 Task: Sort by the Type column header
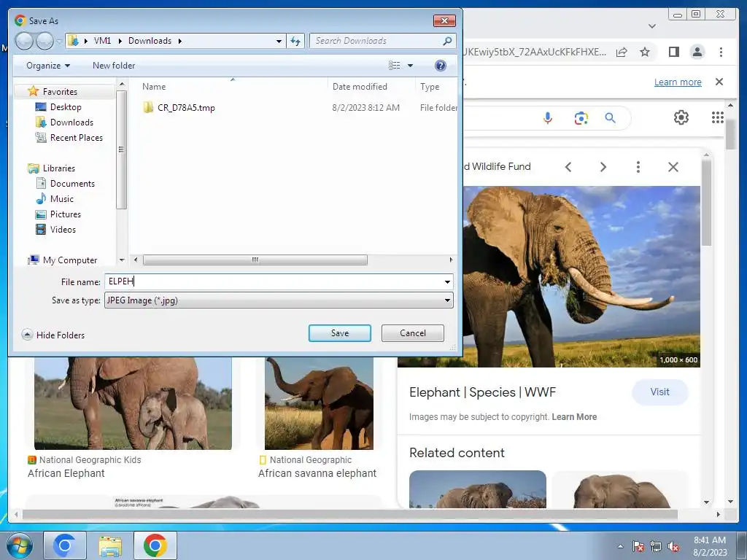tap(430, 87)
